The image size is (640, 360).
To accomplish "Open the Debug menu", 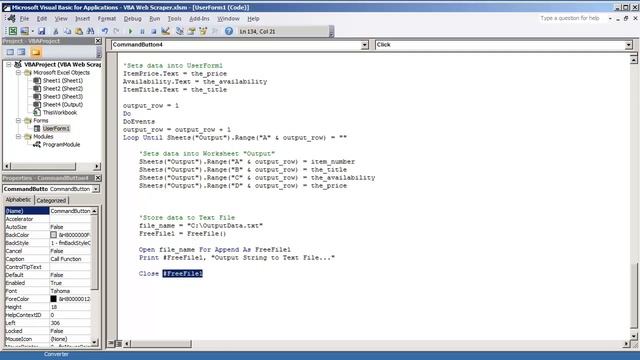I will [x=132, y=18].
